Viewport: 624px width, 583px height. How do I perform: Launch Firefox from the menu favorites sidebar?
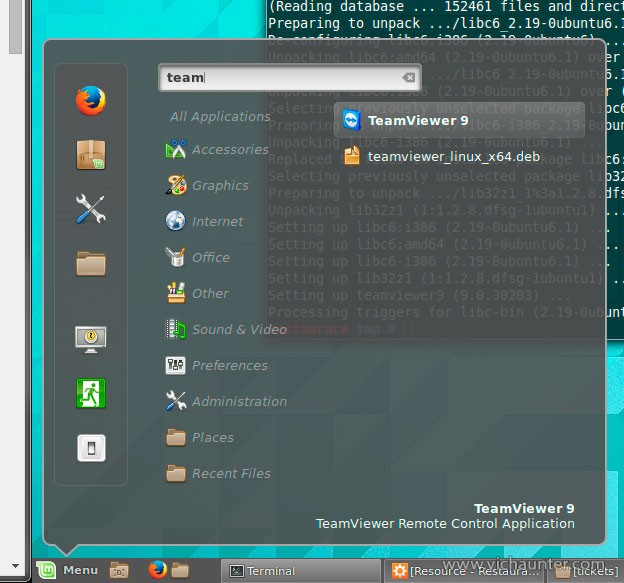click(x=91, y=101)
